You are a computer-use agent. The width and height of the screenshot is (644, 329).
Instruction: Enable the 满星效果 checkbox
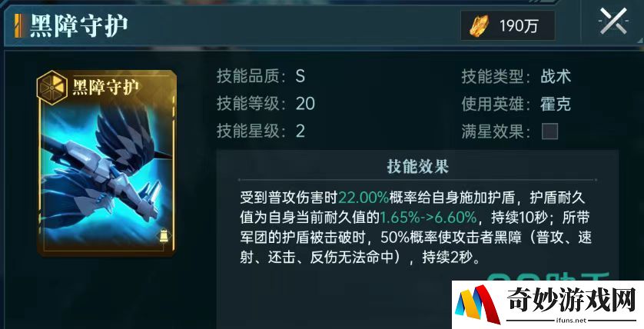(549, 132)
